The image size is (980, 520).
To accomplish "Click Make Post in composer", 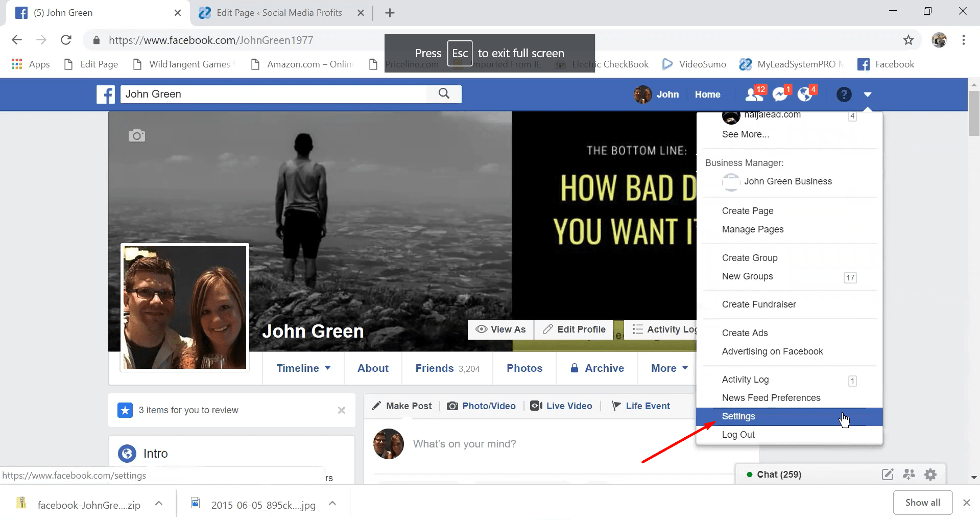I will (402, 406).
